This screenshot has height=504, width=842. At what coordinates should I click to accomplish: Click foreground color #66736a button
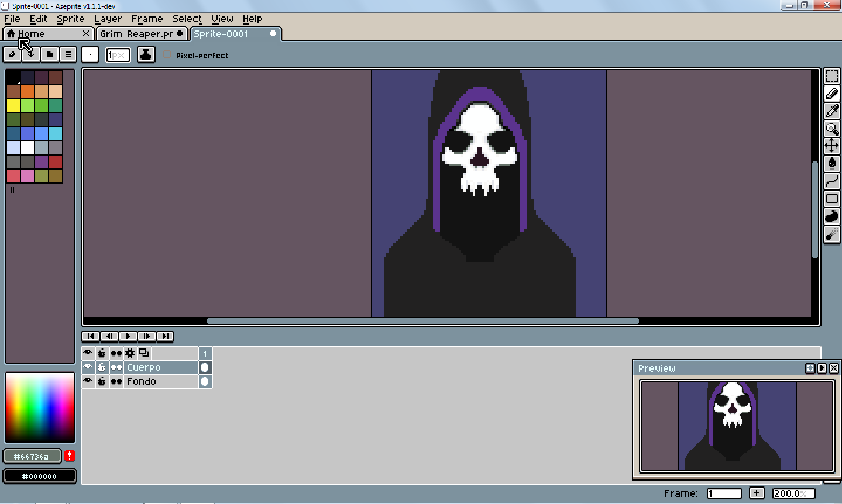pos(32,456)
